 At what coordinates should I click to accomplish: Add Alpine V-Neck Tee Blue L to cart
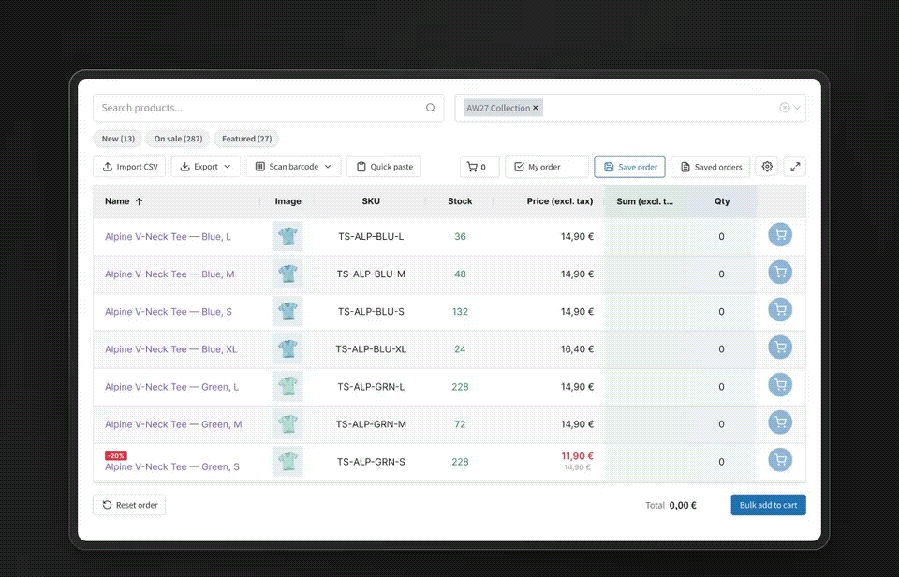[780, 235]
